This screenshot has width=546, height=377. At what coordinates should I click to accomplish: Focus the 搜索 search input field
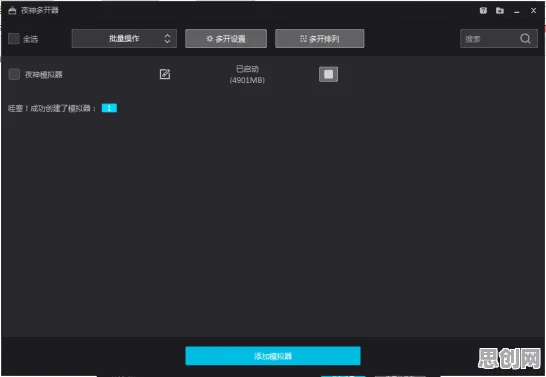pos(499,38)
